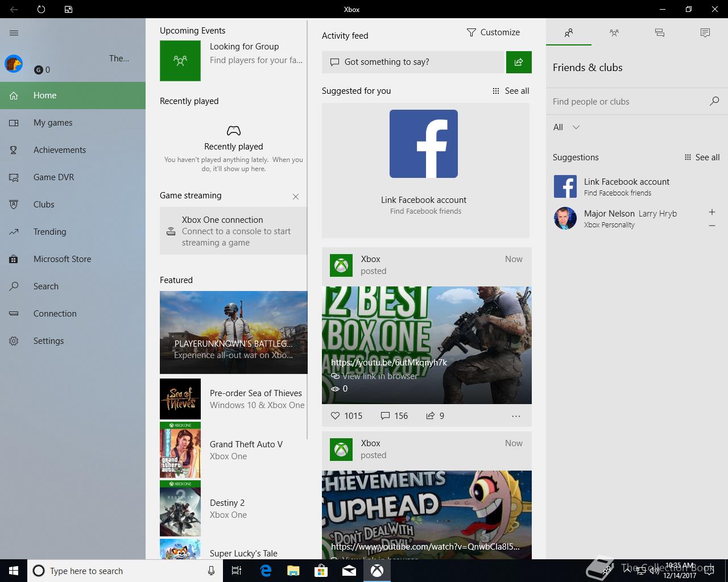728x582 pixels.
Task: Open the Looking for Group green tile
Action: point(180,60)
